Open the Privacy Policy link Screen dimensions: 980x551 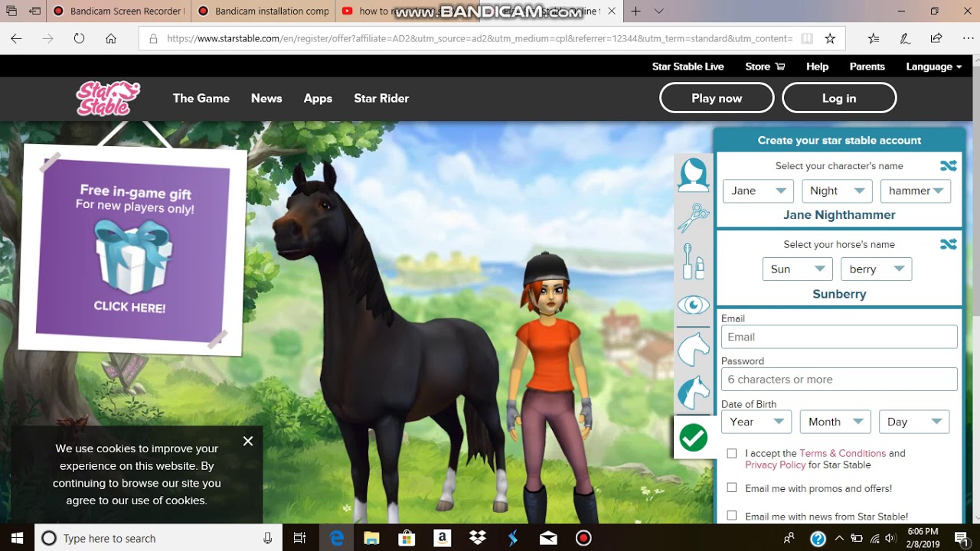[775, 465]
